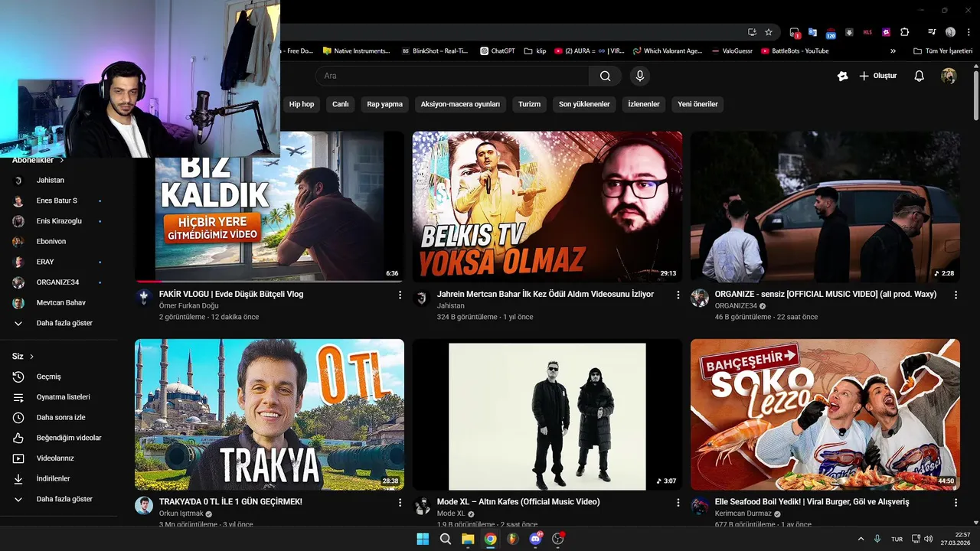
Task: Show hidden bookmarks with the double-chevron
Action: point(893,51)
